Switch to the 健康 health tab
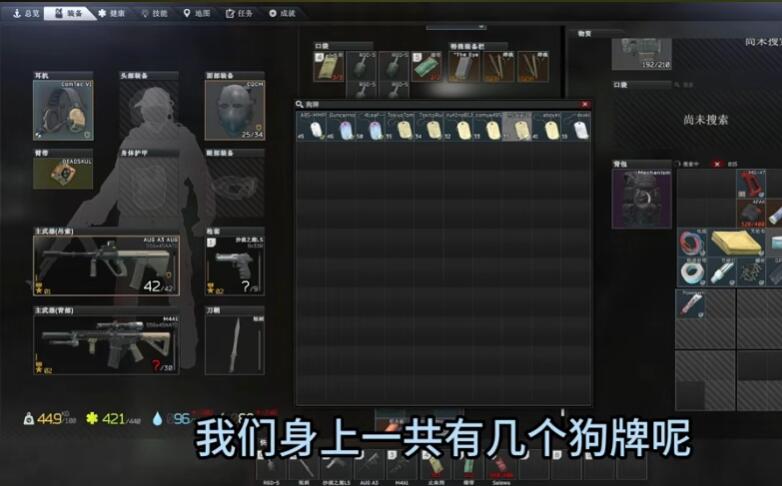Screen dimensions: 782x486 112,13
